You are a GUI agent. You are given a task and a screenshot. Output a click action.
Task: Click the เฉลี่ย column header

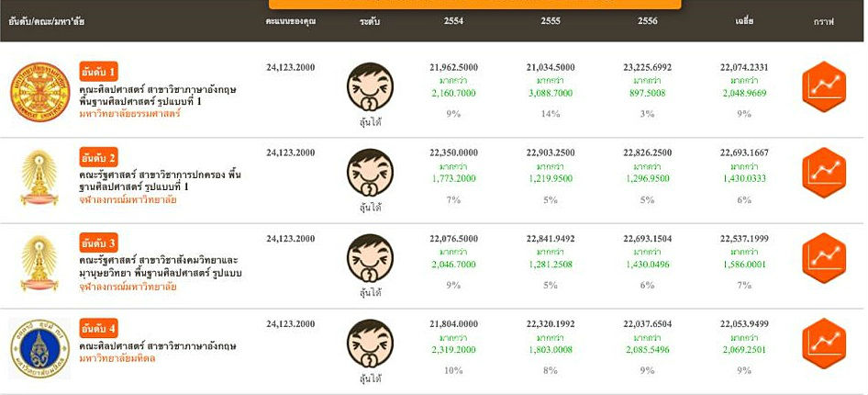pyautogui.click(x=743, y=21)
